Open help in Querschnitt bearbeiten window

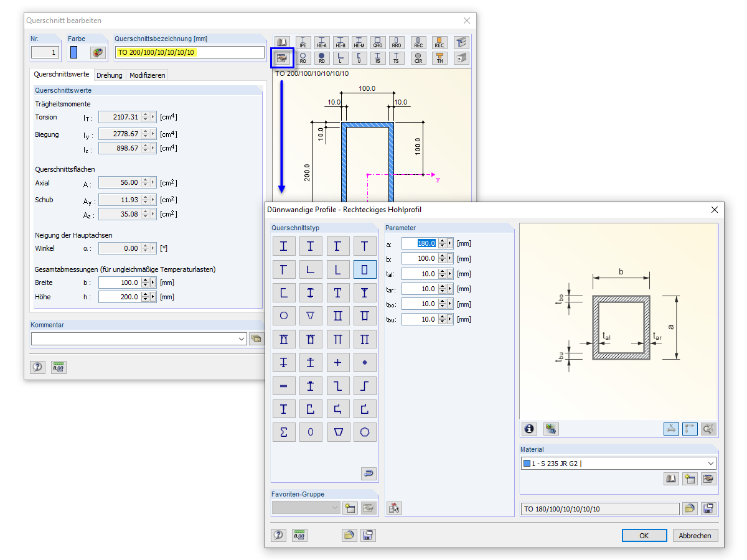[38, 367]
